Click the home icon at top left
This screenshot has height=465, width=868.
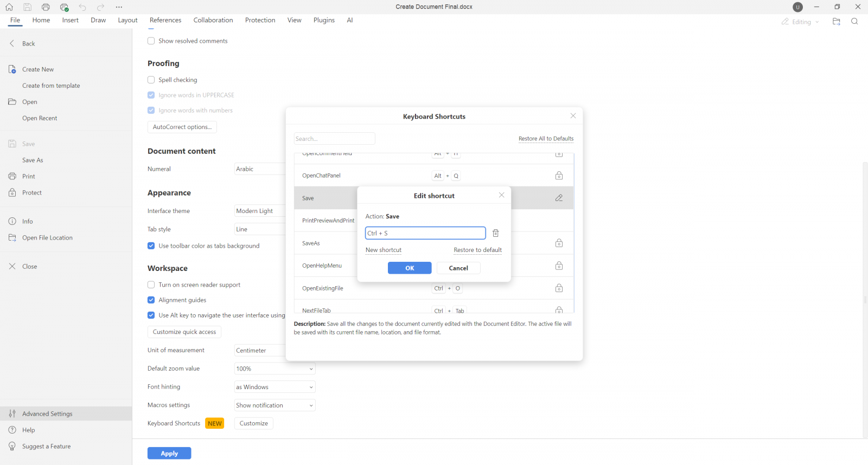point(9,7)
